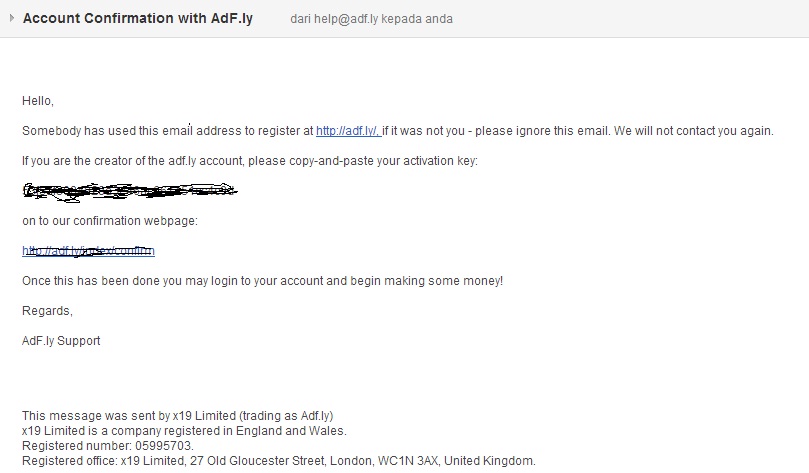Open the http://adf.ly/ link

click(346, 131)
